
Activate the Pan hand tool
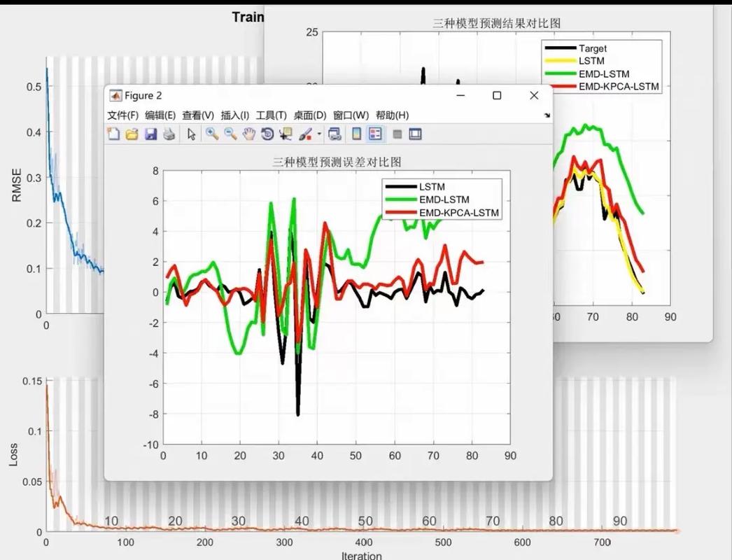248,134
